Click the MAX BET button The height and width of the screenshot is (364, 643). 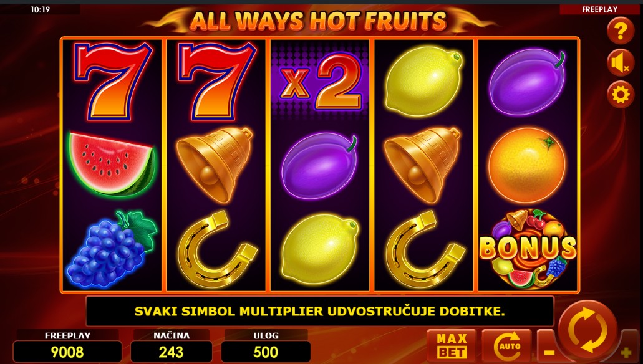[452, 347]
